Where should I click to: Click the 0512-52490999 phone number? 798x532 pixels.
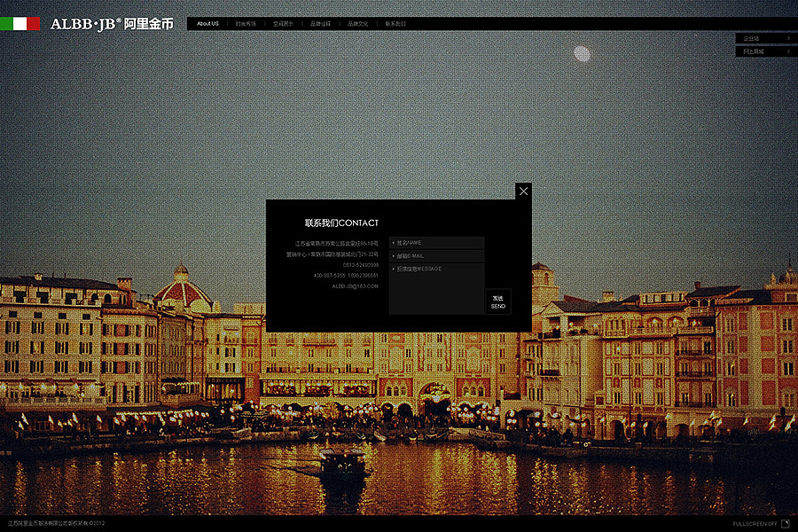pos(361,265)
